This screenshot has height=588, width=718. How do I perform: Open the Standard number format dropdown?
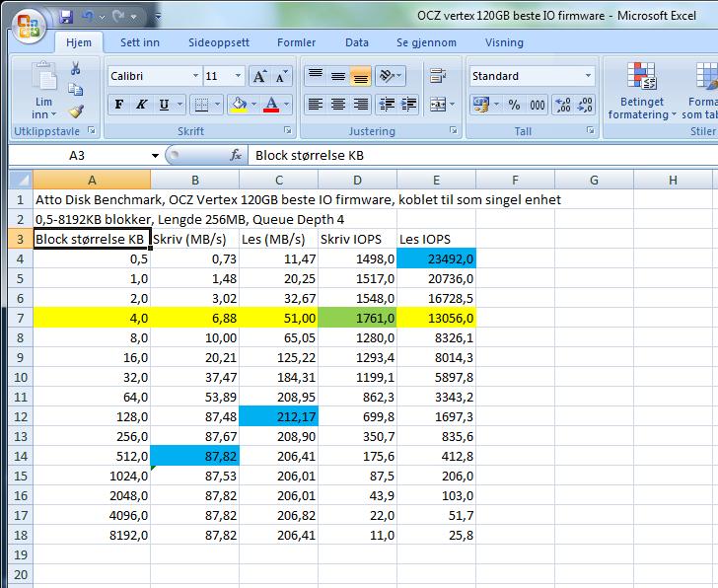(x=589, y=76)
